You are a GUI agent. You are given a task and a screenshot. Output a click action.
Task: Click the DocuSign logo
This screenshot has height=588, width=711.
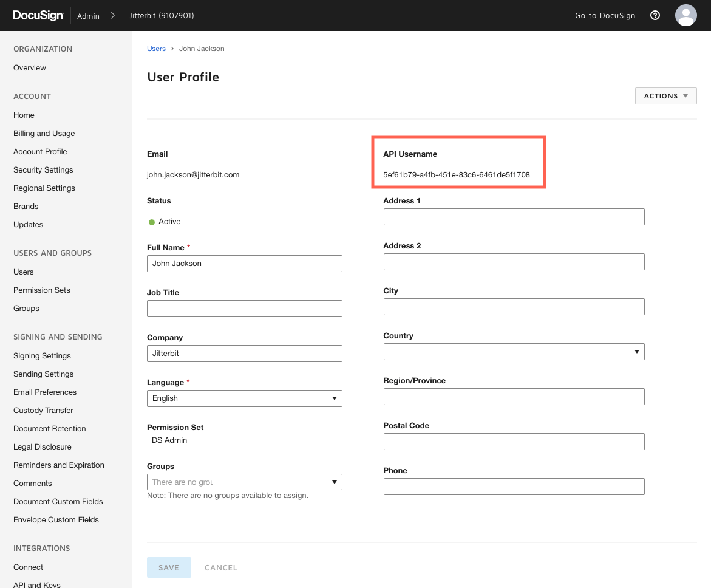pos(38,16)
